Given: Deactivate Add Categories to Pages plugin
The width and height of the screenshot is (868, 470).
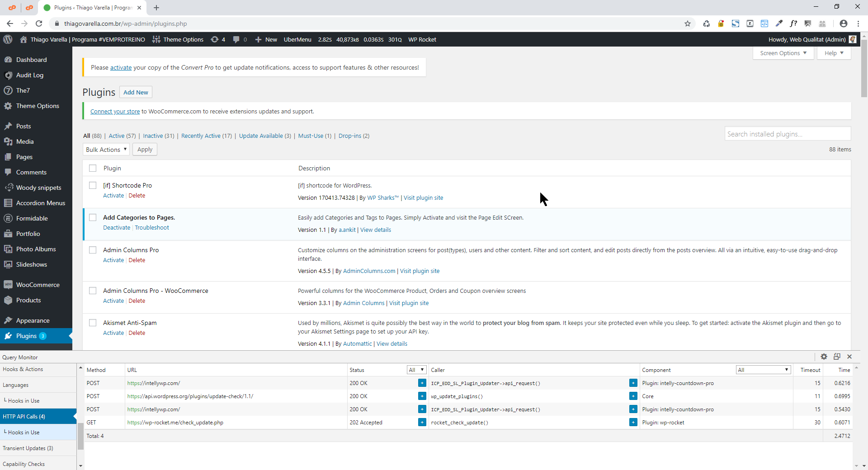Looking at the screenshot, I should [x=116, y=228].
